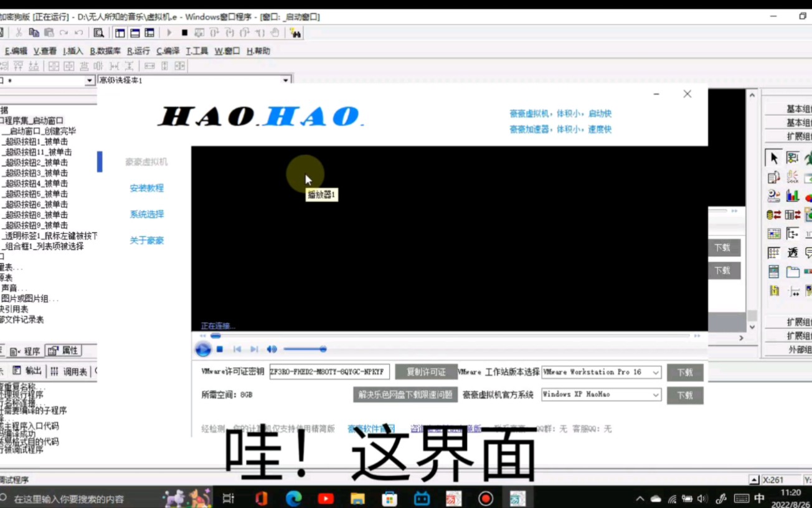The image size is (812, 508).
Task: Select the folder component icon in toolbox
Action: pyautogui.click(x=793, y=272)
